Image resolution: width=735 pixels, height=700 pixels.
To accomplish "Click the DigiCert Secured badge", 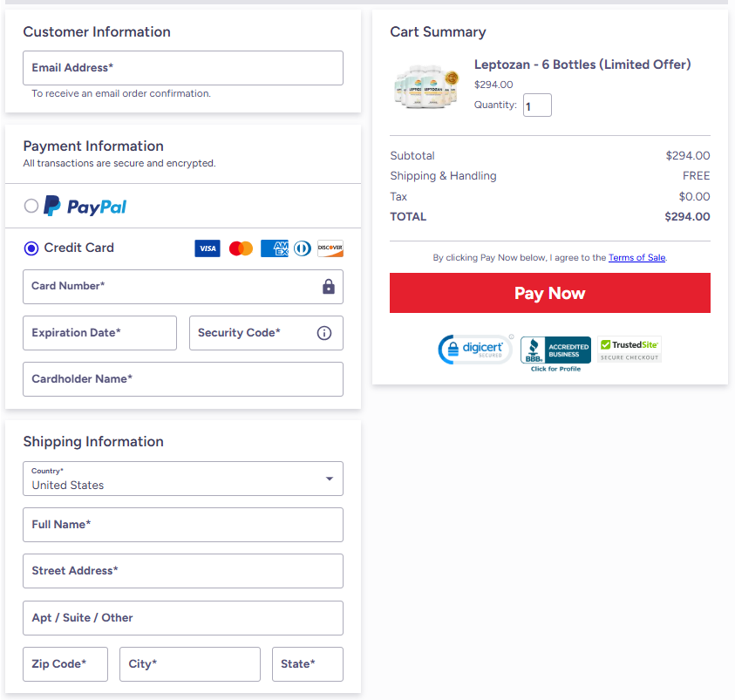I will click(474, 350).
